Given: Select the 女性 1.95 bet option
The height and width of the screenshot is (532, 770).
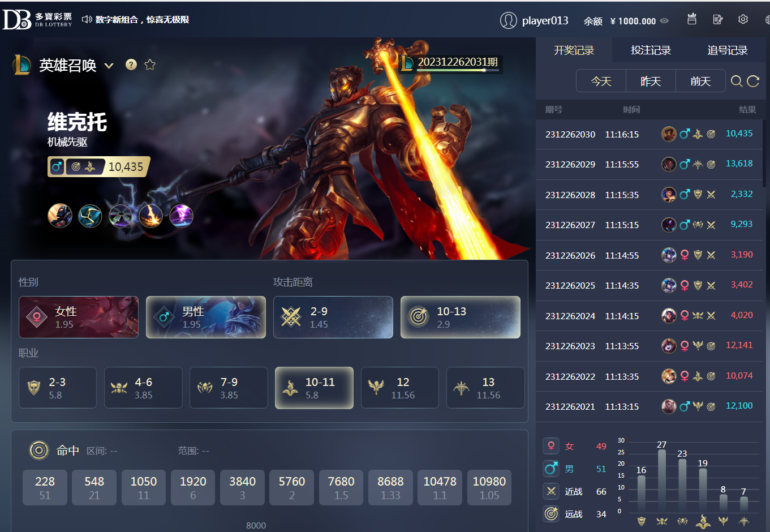Looking at the screenshot, I should 79,317.
